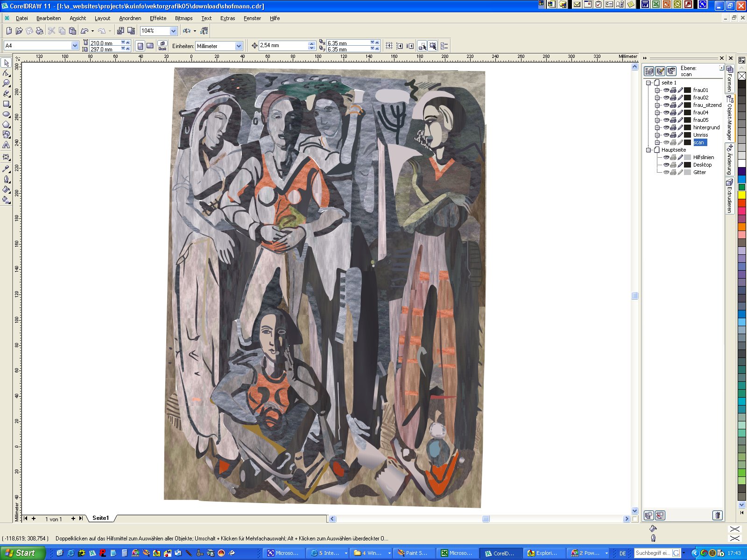Viewport: 747px width, 560px height.
Task: Click the Windows Start button
Action: [22, 553]
